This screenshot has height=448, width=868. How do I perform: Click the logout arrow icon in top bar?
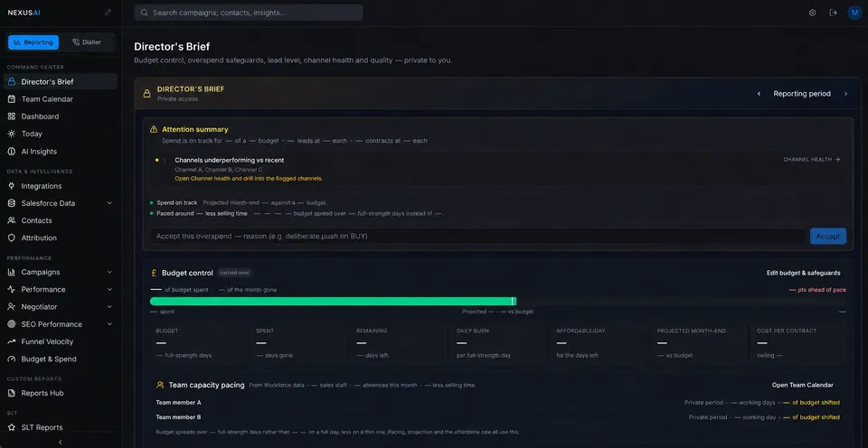pos(833,13)
